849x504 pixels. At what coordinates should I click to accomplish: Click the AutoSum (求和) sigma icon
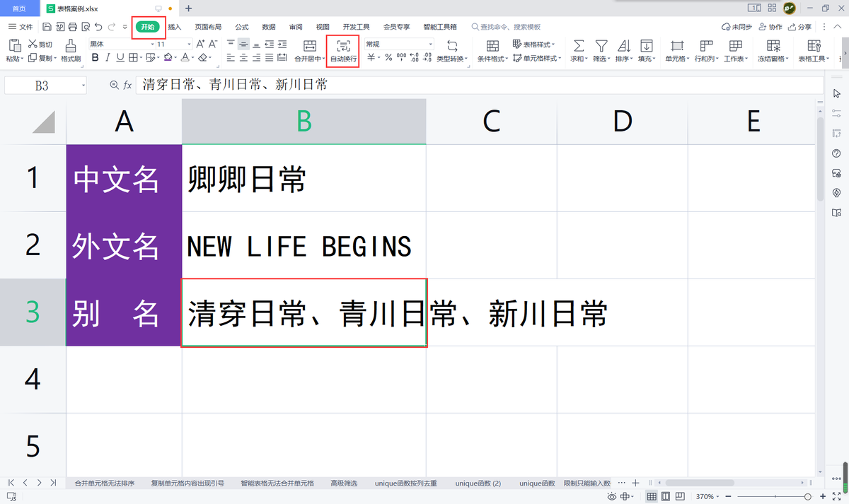click(x=579, y=45)
